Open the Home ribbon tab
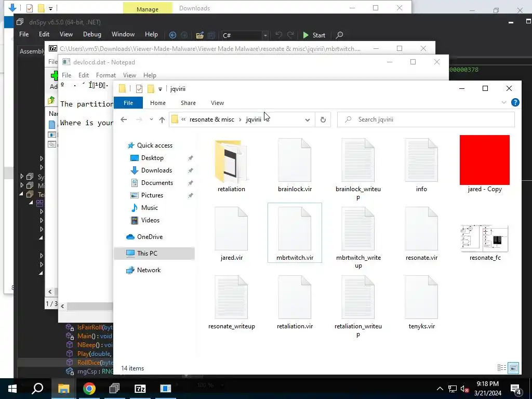Image resolution: width=532 pixels, height=399 pixels. pos(158,103)
